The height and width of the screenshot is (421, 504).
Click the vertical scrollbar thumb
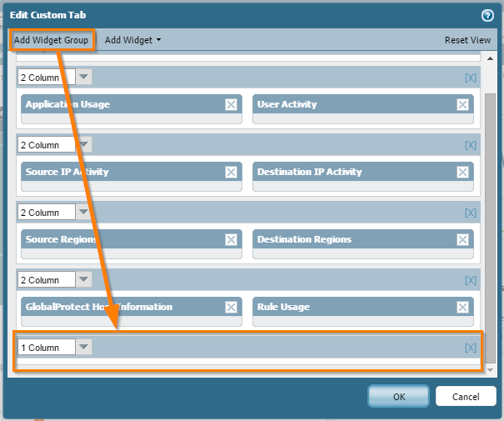(x=490, y=228)
